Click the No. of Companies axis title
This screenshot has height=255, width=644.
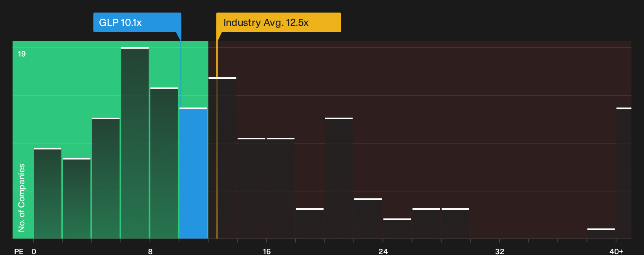22,198
